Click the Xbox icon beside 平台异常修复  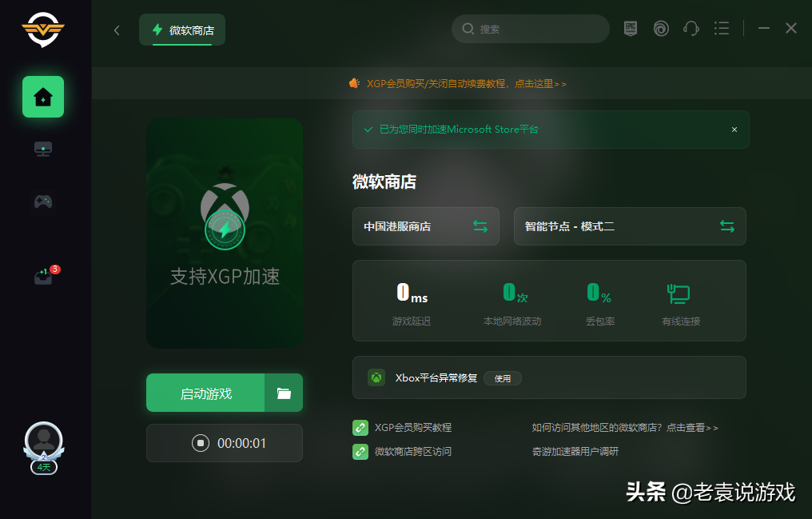(376, 377)
